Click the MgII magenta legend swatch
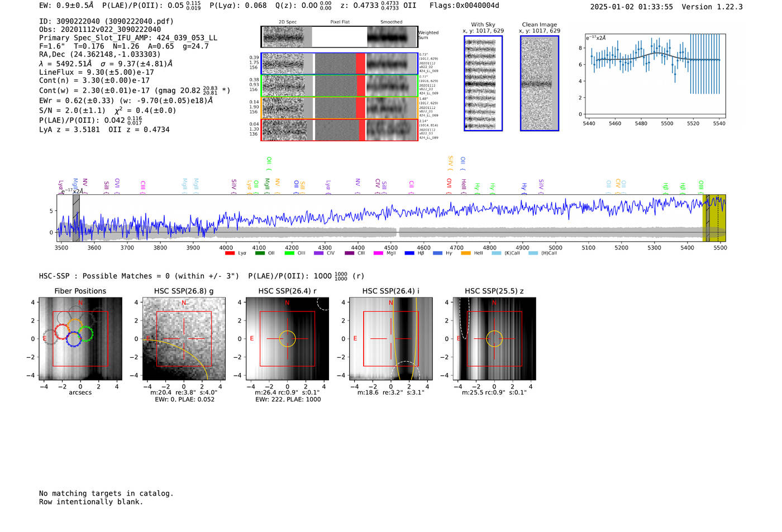The height and width of the screenshot is (532, 782). coord(378,253)
